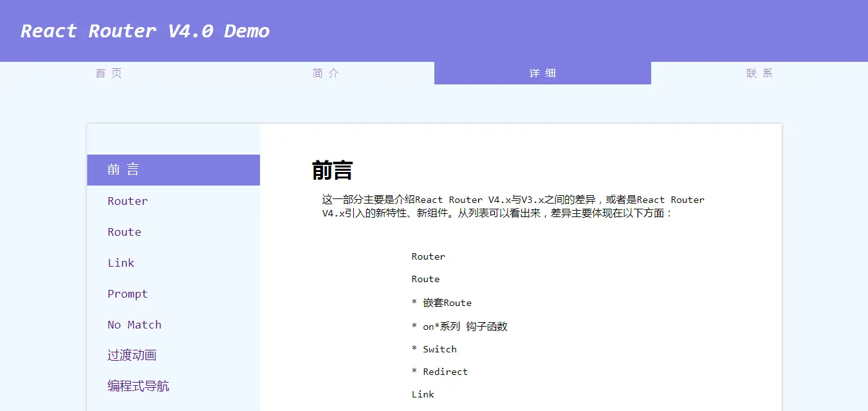Click the * Redirect list entry
The height and width of the screenshot is (411, 868).
(440, 372)
